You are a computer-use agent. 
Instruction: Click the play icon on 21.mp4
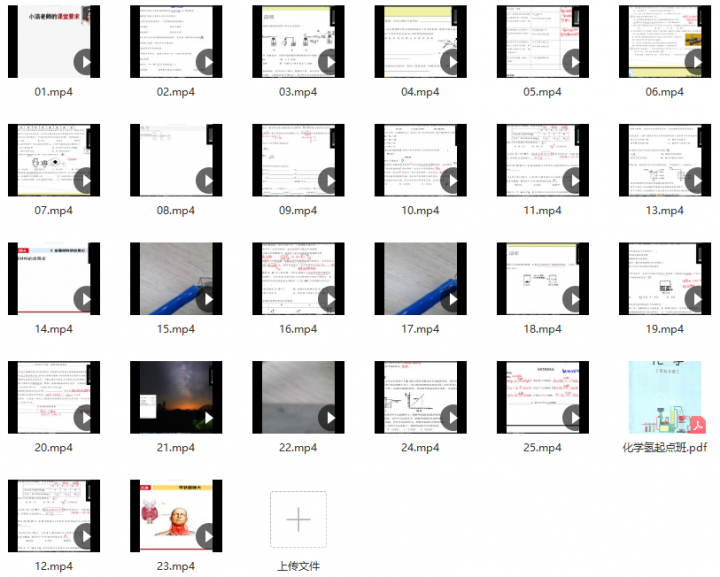point(208,418)
